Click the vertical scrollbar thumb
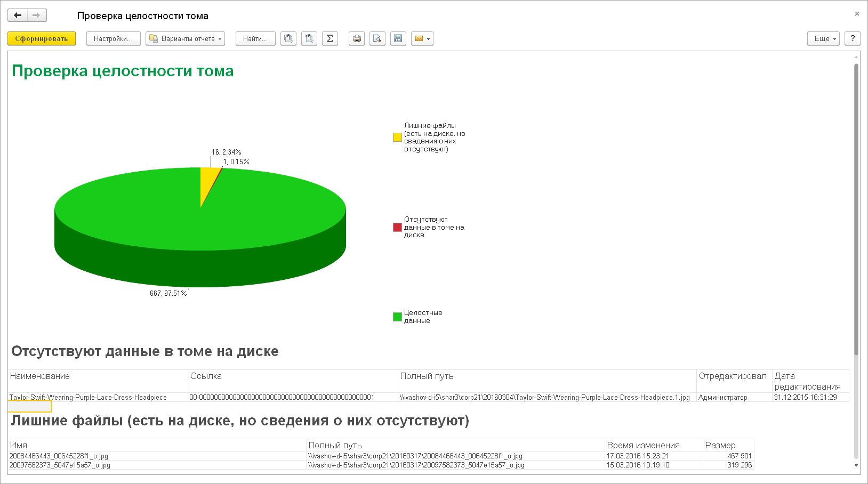 856,209
